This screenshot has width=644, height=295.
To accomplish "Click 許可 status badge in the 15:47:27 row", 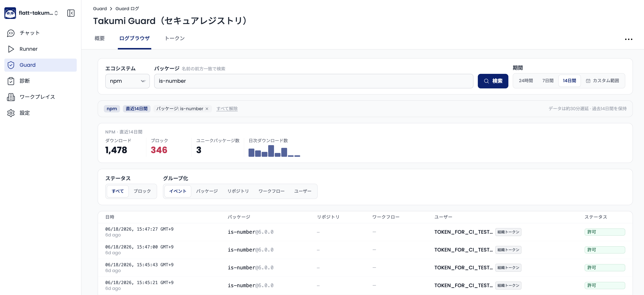I will (x=605, y=232).
